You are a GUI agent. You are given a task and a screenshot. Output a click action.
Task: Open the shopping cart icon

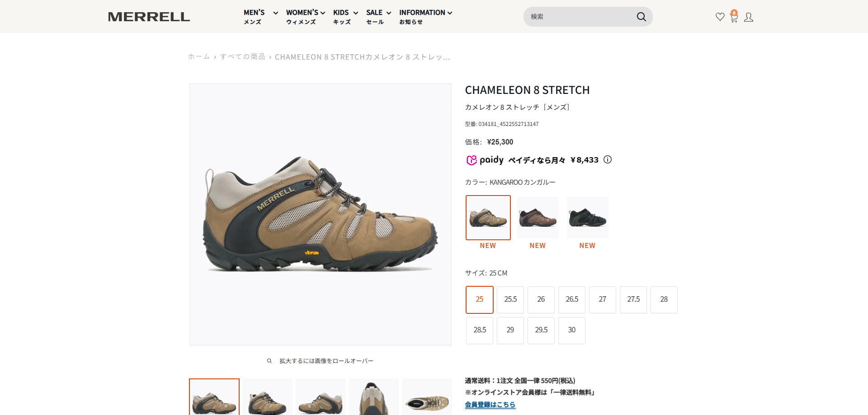click(x=734, y=18)
